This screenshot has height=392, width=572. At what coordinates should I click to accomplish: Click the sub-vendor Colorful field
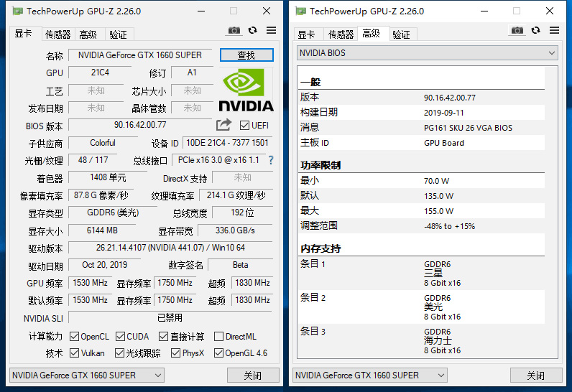103,142
